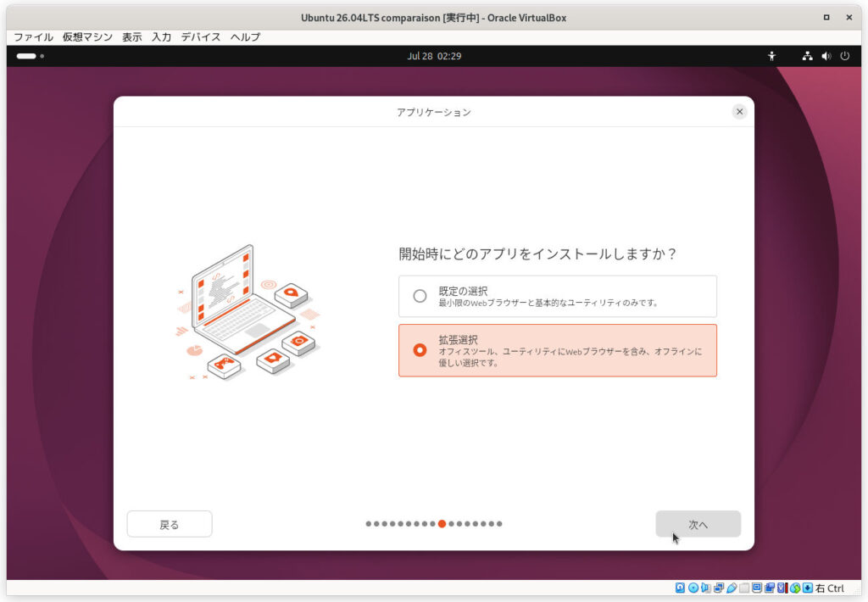Click the USB devices status icon
Screen dimensions: 868x602
[732, 588]
